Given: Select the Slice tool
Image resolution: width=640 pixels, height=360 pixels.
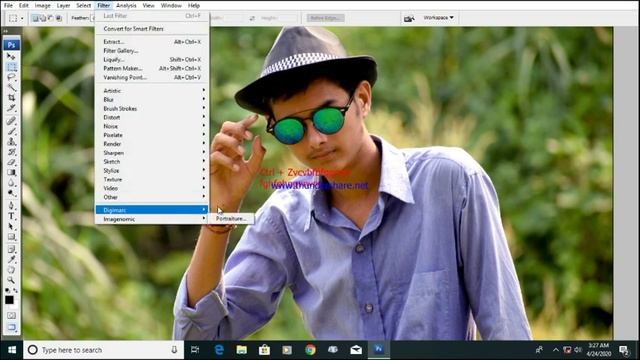Looking at the screenshot, I should click(11, 108).
